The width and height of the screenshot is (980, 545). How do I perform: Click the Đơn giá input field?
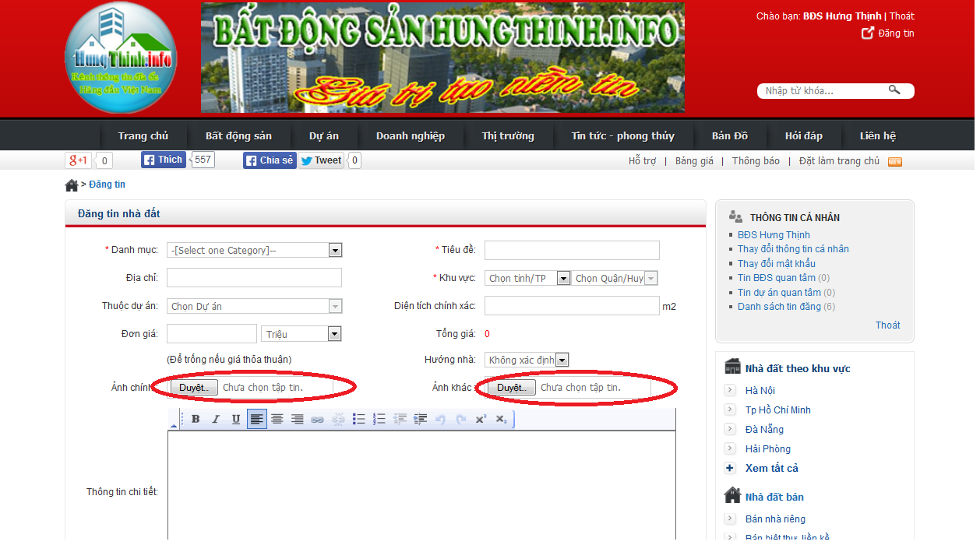pos(212,334)
